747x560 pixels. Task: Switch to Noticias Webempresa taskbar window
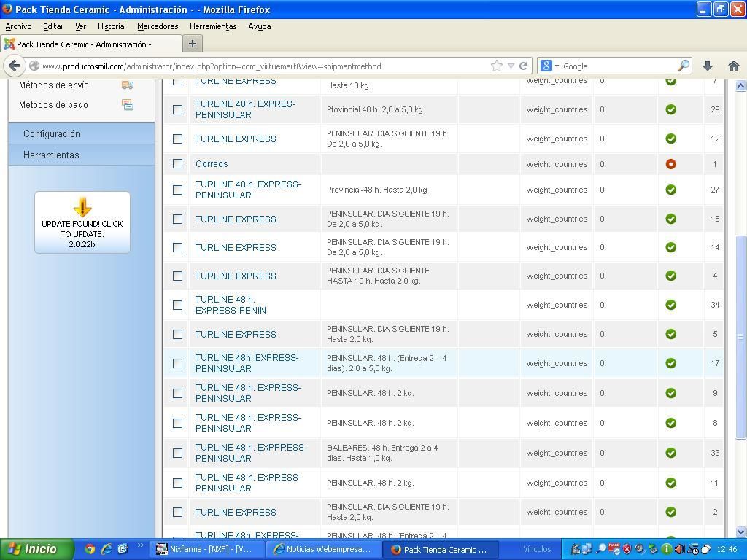point(323,549)
